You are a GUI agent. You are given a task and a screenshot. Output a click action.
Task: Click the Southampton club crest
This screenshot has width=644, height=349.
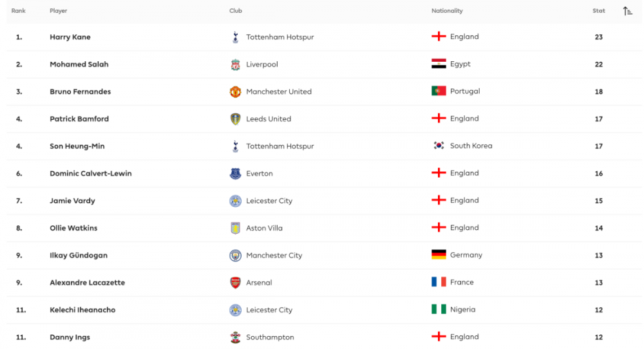click(x=235, y=337)
